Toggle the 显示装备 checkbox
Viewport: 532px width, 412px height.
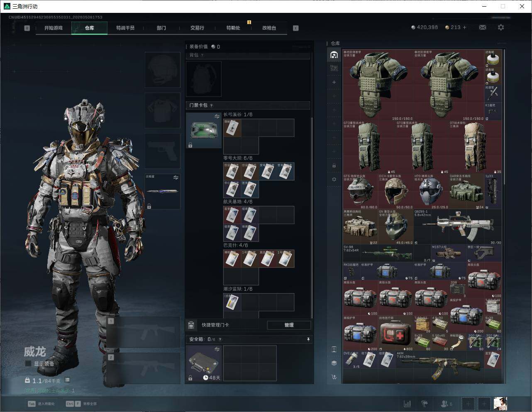[28, 363]
